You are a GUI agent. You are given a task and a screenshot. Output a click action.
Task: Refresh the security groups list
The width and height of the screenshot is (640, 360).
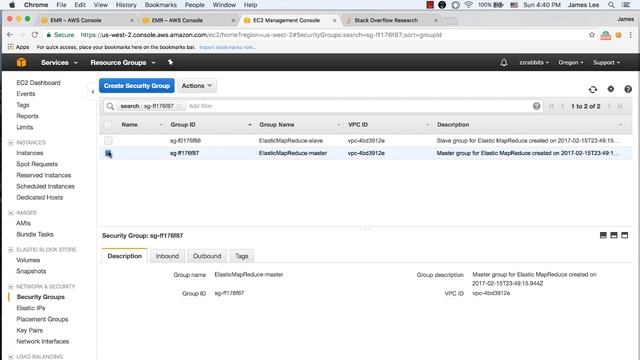[x=593, y=89]
